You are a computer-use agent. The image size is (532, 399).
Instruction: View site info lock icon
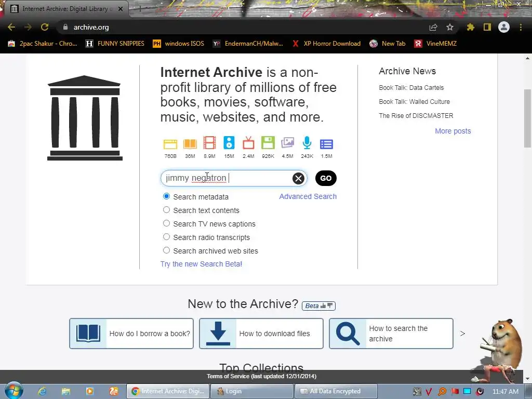[x=65, y=27]
